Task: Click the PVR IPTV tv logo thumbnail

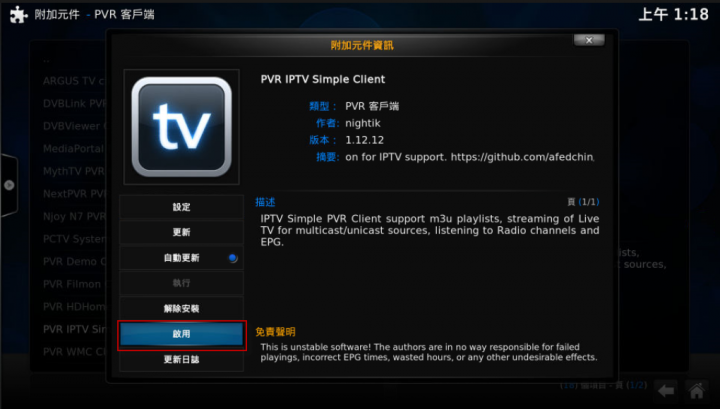Action: coord(181,127)
